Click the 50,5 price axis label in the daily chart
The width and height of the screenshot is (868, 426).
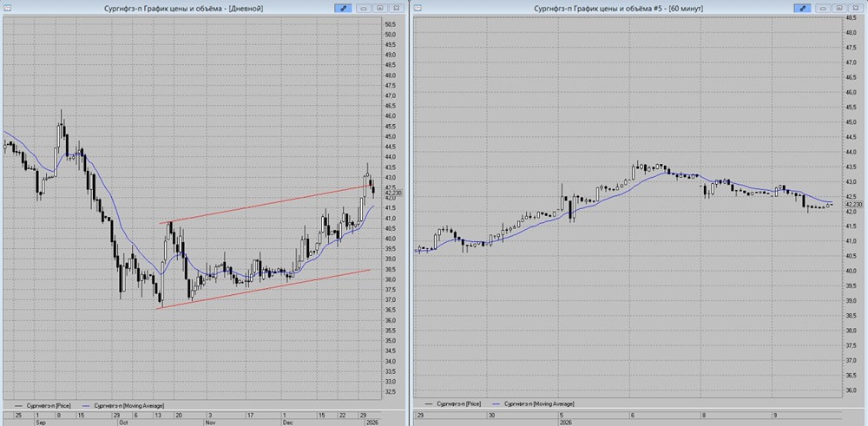click(391, 23)
